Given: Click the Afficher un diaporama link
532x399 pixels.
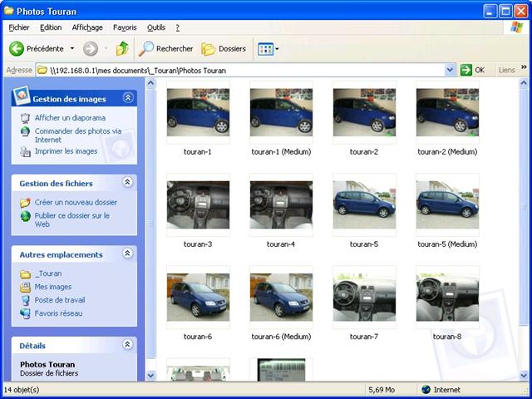Looking at the screenshot, I should tap(70, 118).
